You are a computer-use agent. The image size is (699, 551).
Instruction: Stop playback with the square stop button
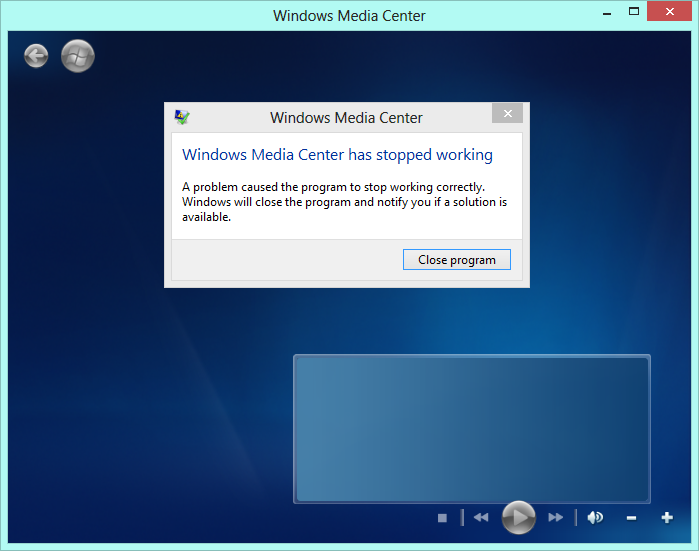pyautogui.click(x=442, y=518)
